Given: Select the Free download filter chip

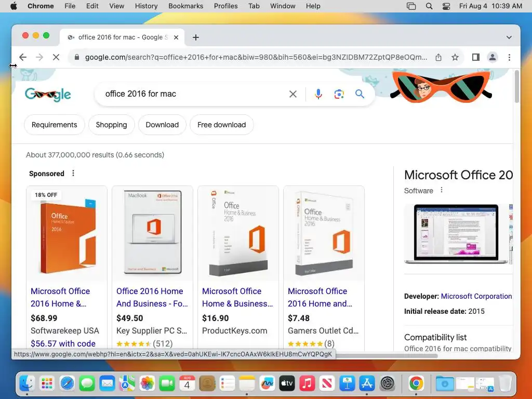Looking at the screenshot, I should [x=221, y=125].
